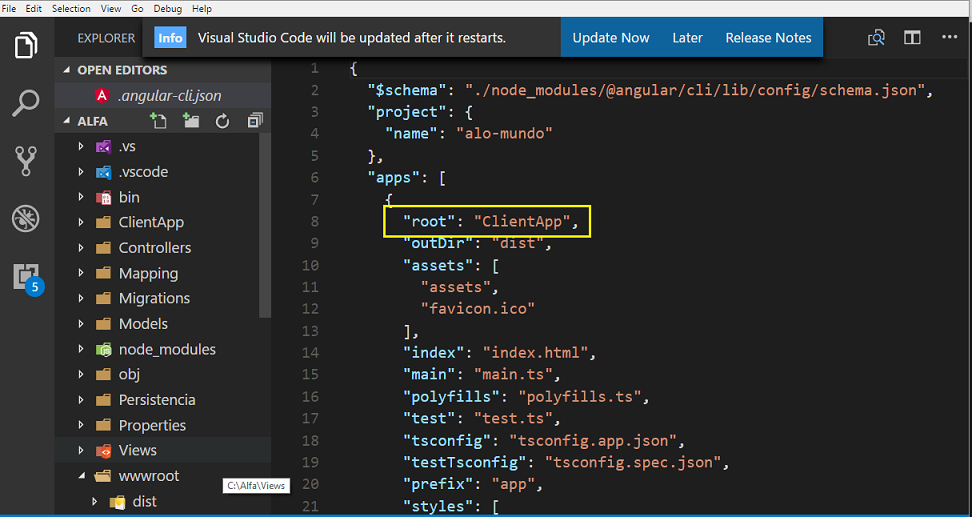The height and width of the screenshot is (517, 972).
Task: Open the Explorer activity bar icon
Action: pyautogui.click(x=27, y=46)
